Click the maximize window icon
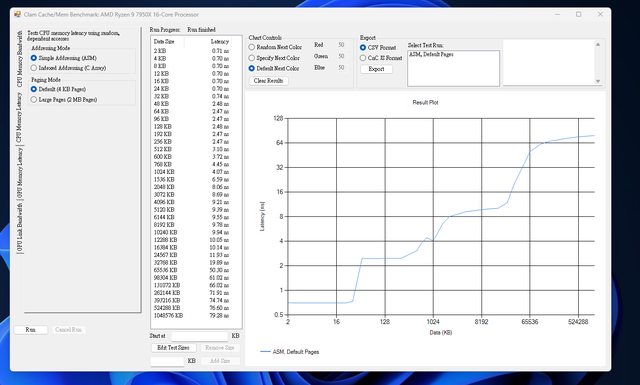640x385 pixels. (x=578, y=14)
